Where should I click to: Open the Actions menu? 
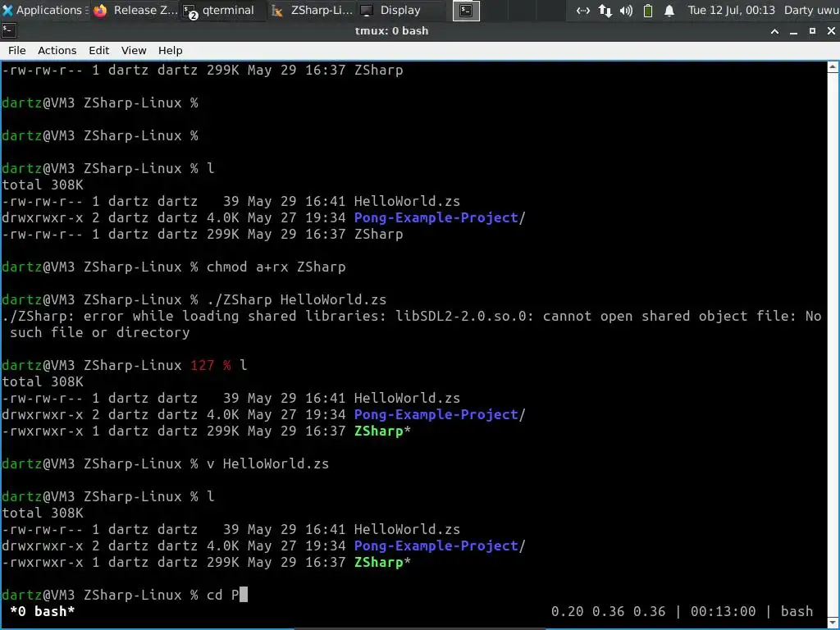[x=57, y=50]
